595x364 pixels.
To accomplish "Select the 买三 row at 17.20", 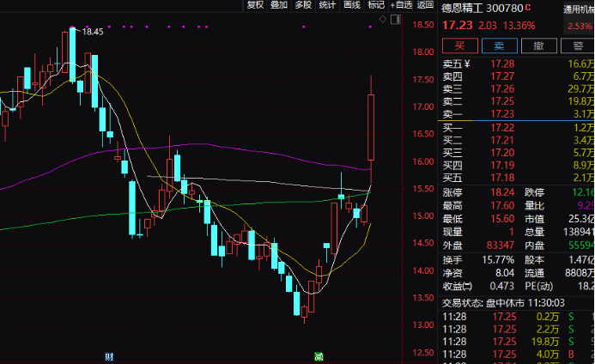I will coord(517,153).
